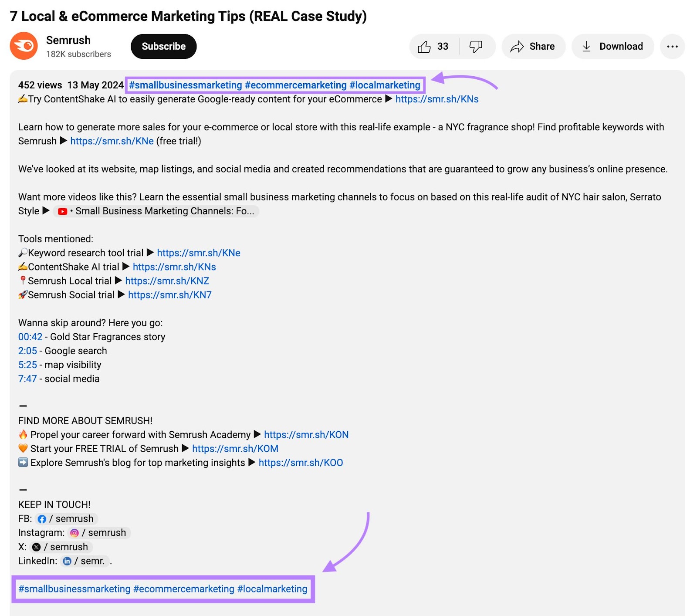The height and width of the screenshot is (616, 697).
Task: Toggle dislike on the video
Action: tap(475, 46)
